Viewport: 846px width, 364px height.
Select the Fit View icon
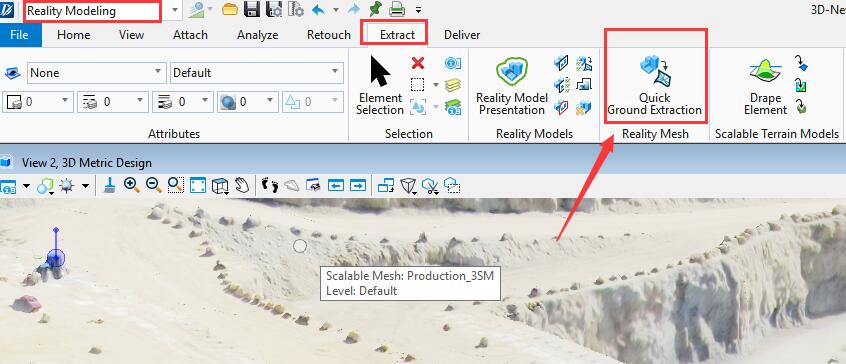click(x=198, y=186)
